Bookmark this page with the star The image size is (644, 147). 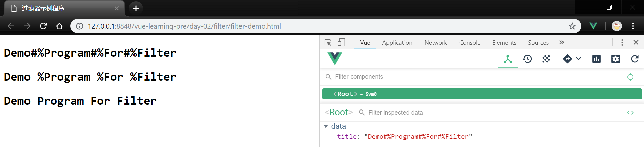tap(572, 26)
